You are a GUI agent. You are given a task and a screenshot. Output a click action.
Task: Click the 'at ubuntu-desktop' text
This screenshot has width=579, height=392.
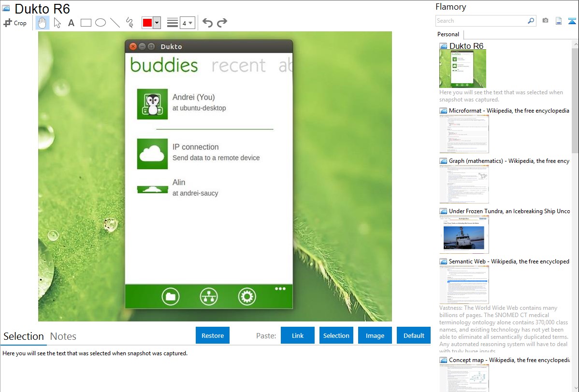199,108
